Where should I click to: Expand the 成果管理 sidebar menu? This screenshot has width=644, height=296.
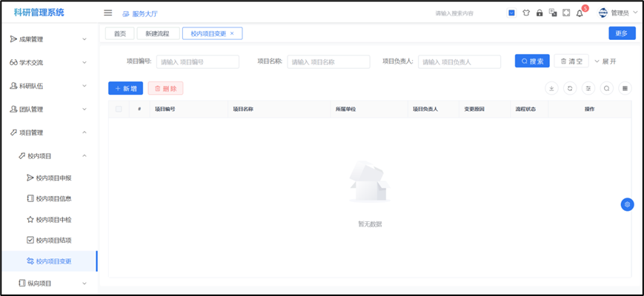(48, 39)
